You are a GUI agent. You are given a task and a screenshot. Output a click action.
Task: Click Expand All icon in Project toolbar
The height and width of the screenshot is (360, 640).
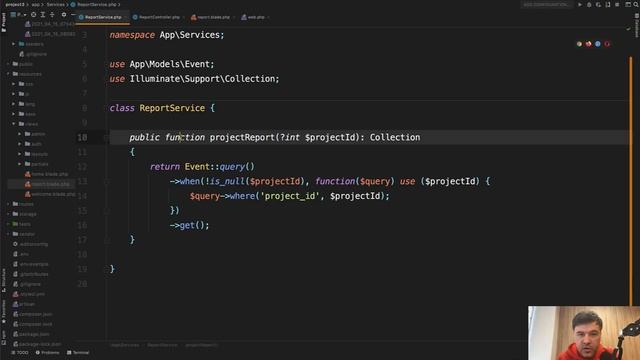coord(43,15)
